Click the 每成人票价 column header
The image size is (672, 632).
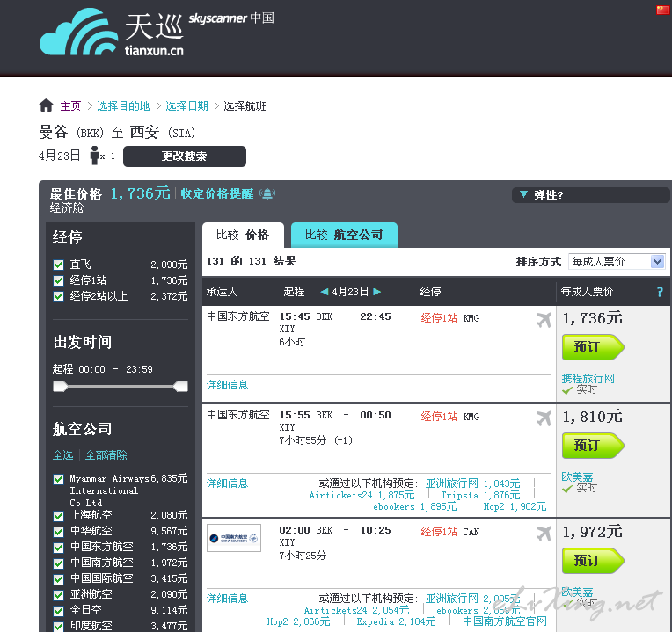[587, 292]
